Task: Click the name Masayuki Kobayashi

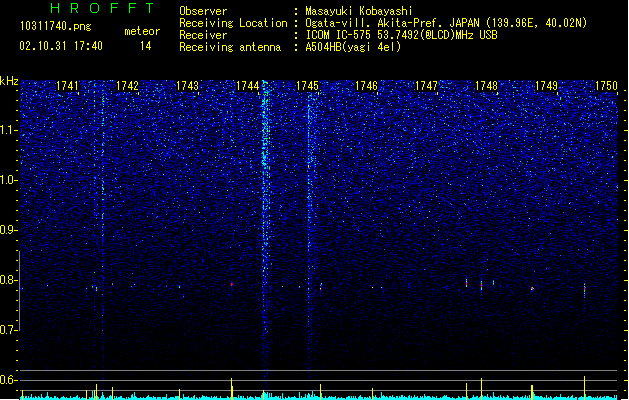Action: (x=359, y=11)
